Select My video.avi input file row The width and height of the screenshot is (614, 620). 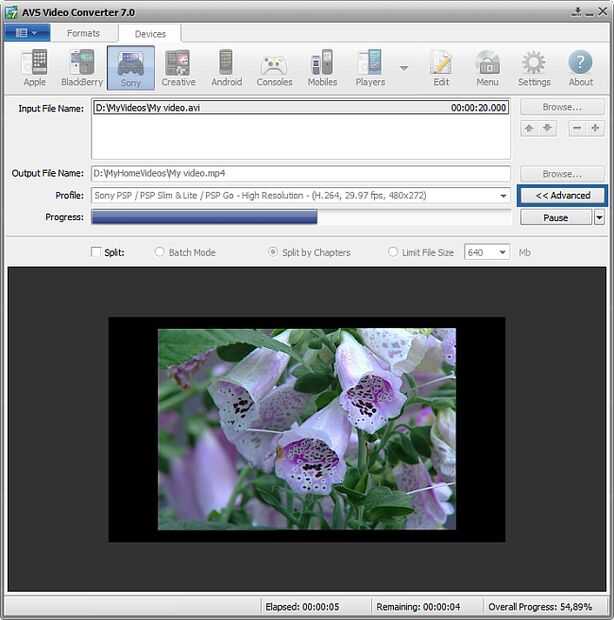pos(301,108)
